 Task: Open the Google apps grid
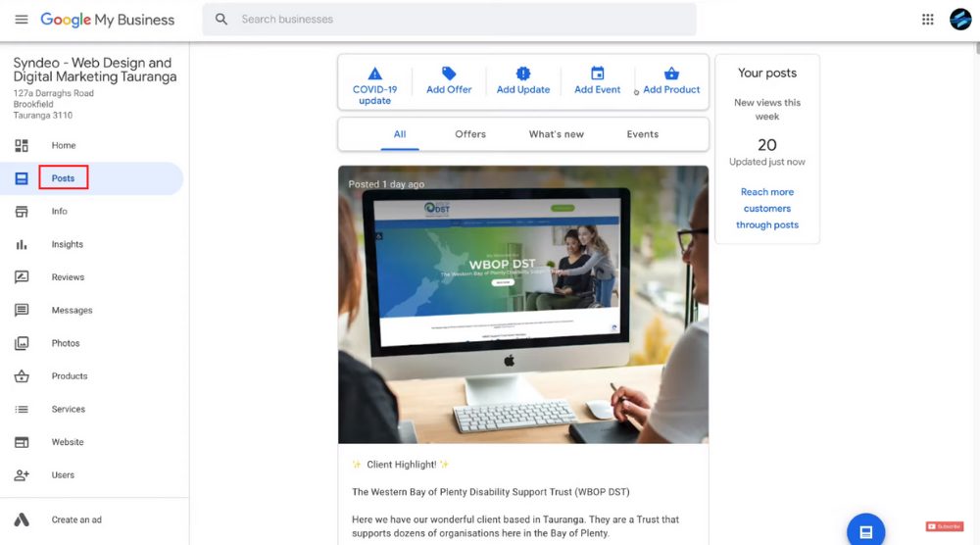point(927,20)
